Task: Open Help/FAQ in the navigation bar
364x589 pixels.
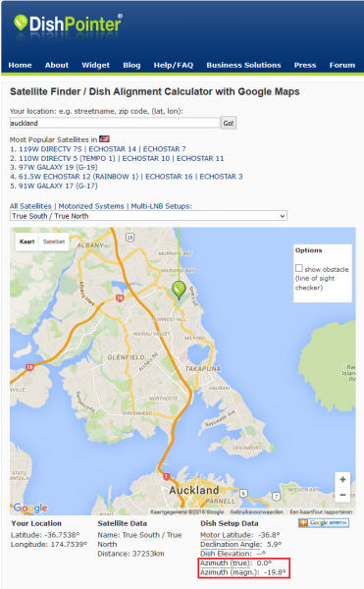Action: click(174, 65)
